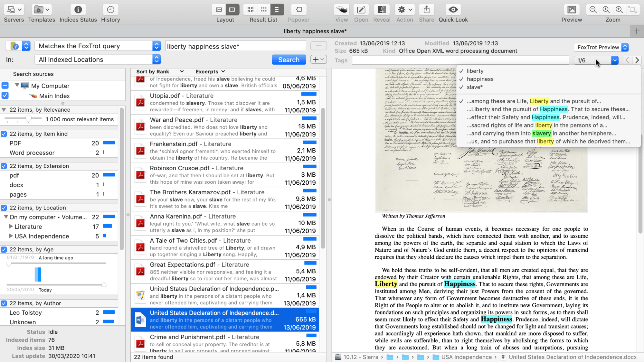Screen dimensions: 644x362
Task: Uncheck 'happiness' in the occurrences menu
Action: [x=480, y=79]
